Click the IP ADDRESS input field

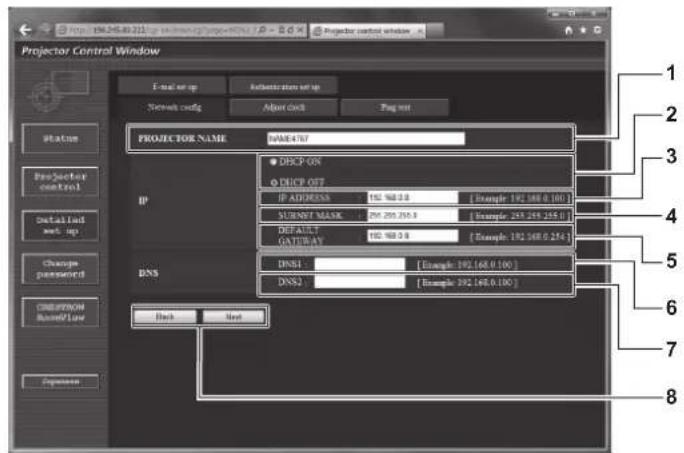(x=413, y=197)
